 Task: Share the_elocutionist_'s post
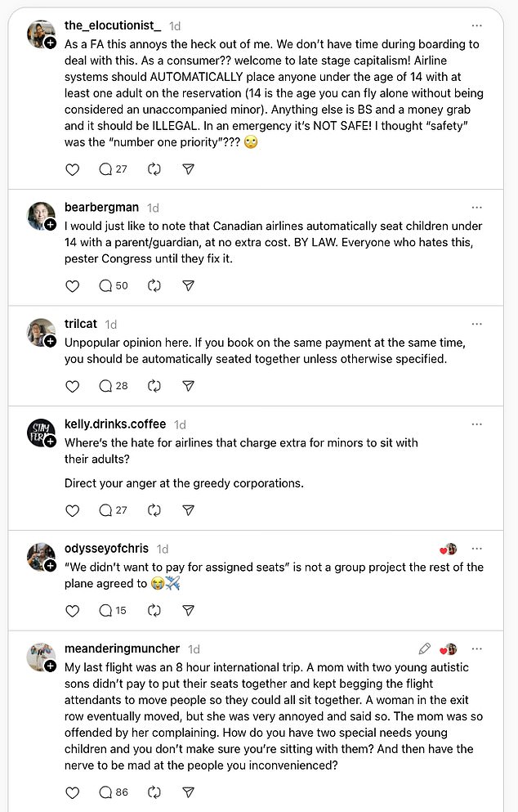pos(188,169)
